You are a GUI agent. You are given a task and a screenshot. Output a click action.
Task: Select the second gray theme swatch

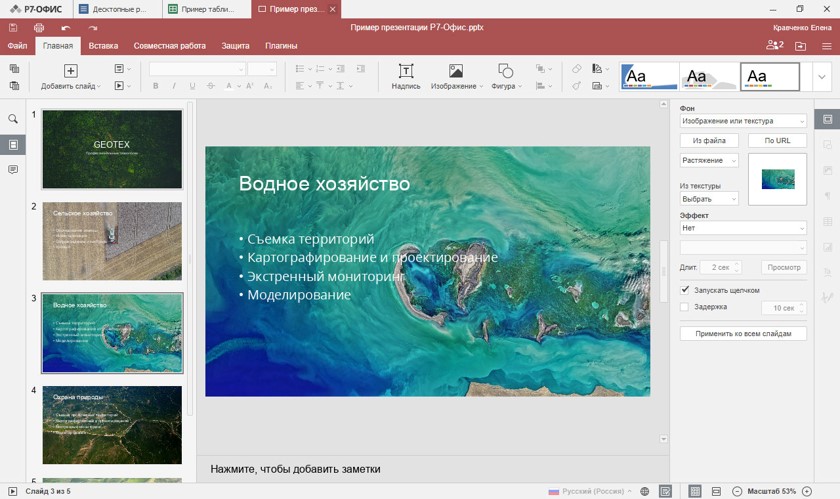point(709,77)
